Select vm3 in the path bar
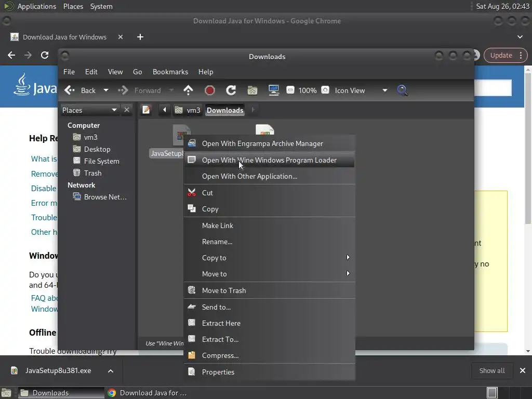Viewport: 532px width, 399px height. pos(188,110)
